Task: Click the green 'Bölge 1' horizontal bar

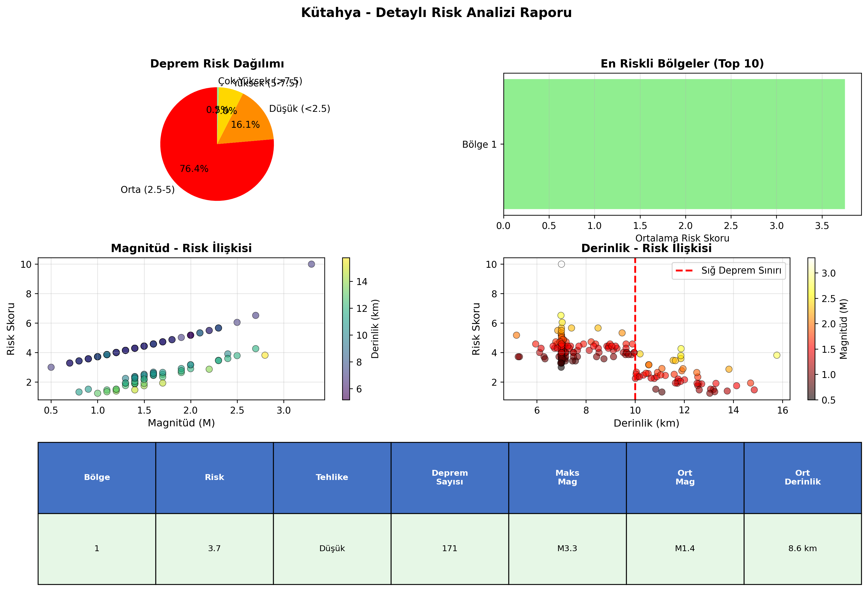Action: pos(674,144)
